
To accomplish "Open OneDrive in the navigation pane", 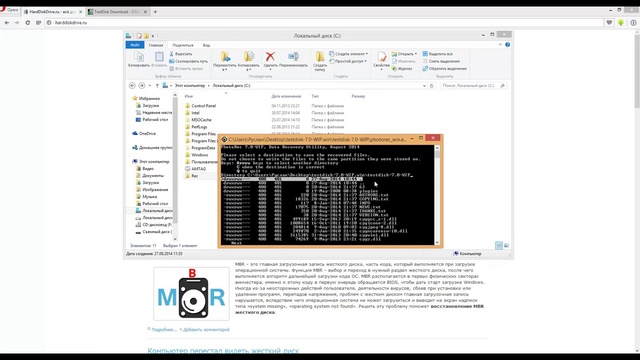I will point(144,133).
